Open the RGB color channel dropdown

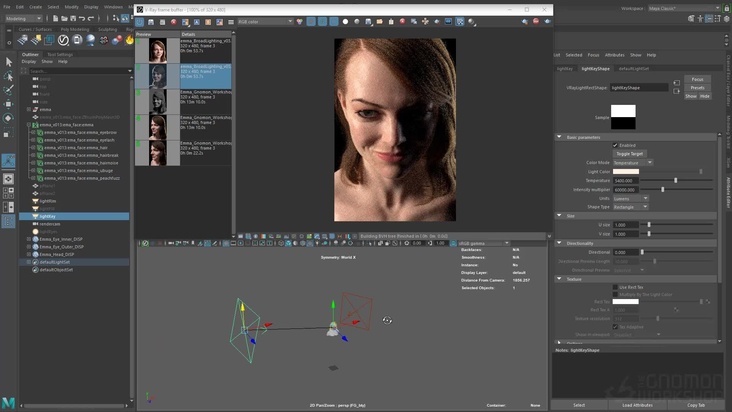[x=265, y=22]
